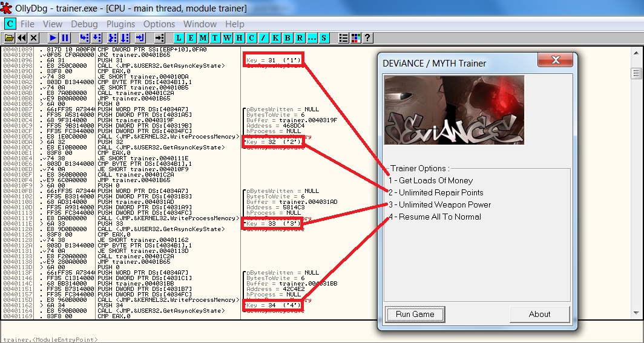Click the 'Address = 468DC4' comment

pyautogui.click(x=275, y=126)
